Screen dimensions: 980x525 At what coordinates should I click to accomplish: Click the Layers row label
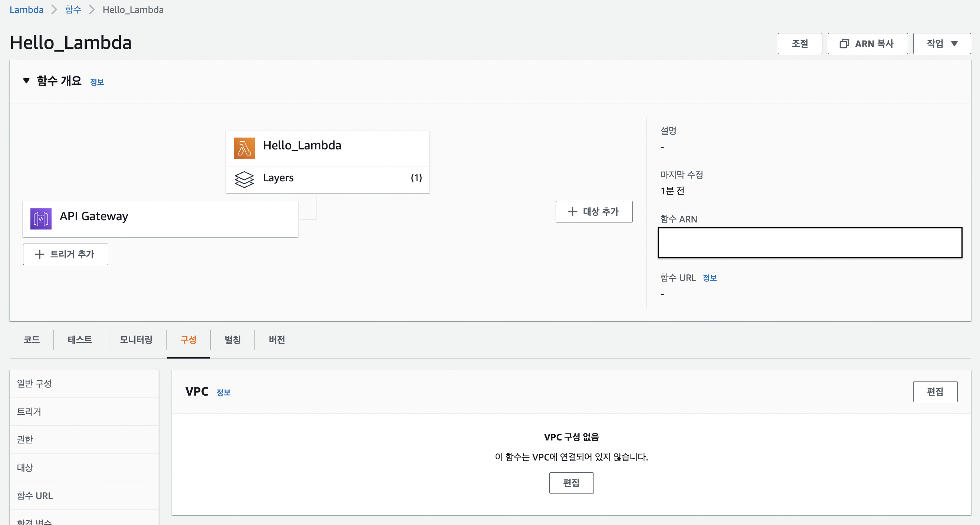pos(278,178)
